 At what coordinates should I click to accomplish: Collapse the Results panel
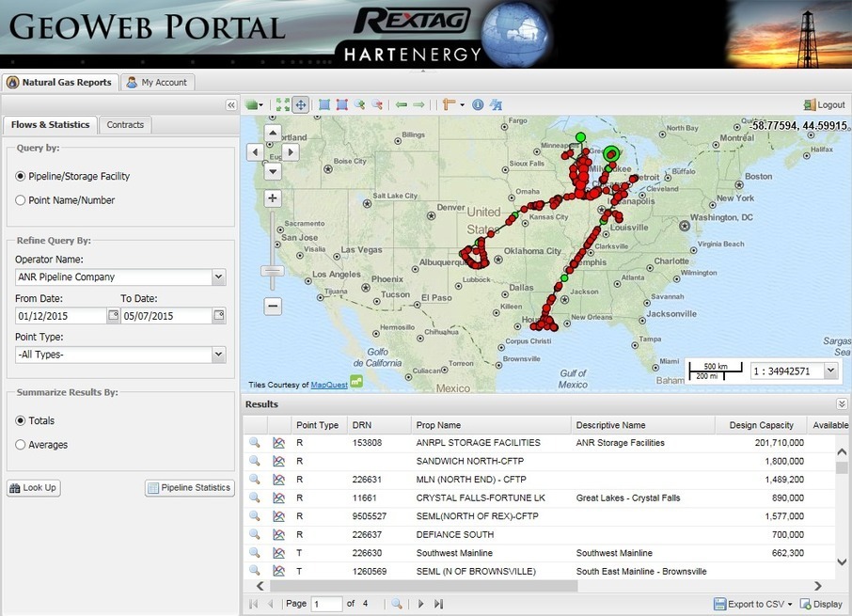tap(841, 403)
